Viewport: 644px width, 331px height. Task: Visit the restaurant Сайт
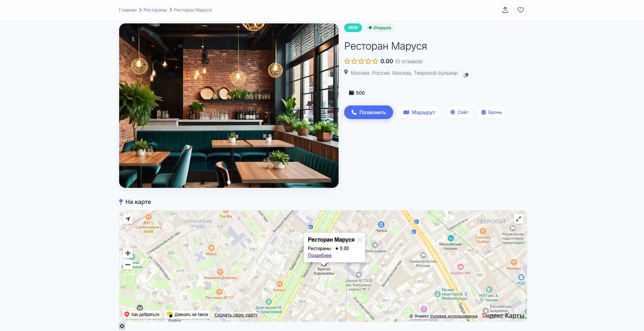click(459, 112)
